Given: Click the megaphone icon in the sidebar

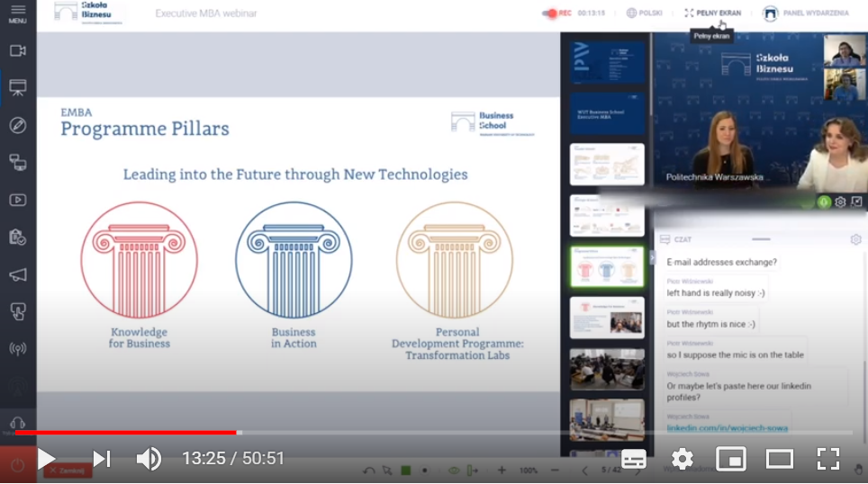Looking at the screenshot, I should click(17, 274).
